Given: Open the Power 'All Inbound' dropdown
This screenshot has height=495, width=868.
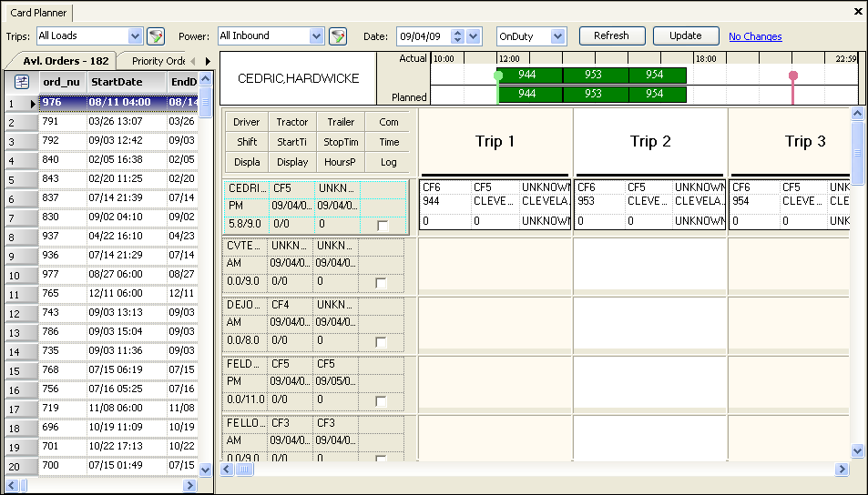Looking at the screenshot, I should tap(317, 36).
